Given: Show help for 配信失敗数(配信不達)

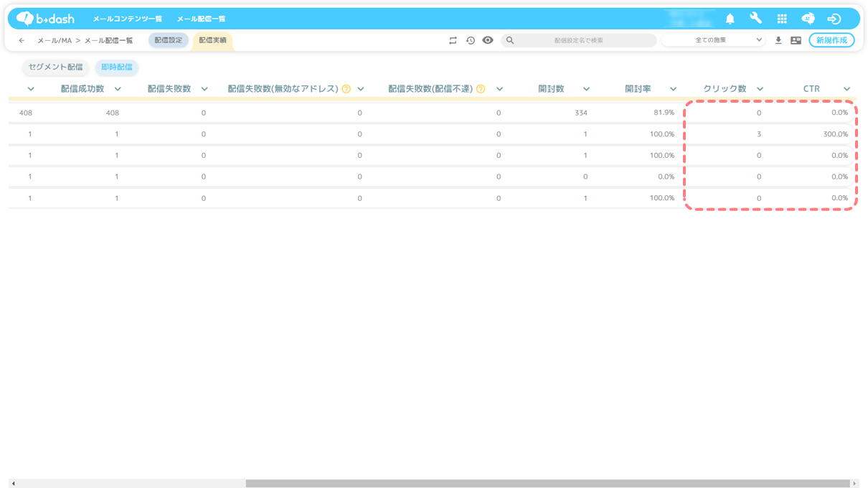Looking at the screenshot, I should coord(481,89).
